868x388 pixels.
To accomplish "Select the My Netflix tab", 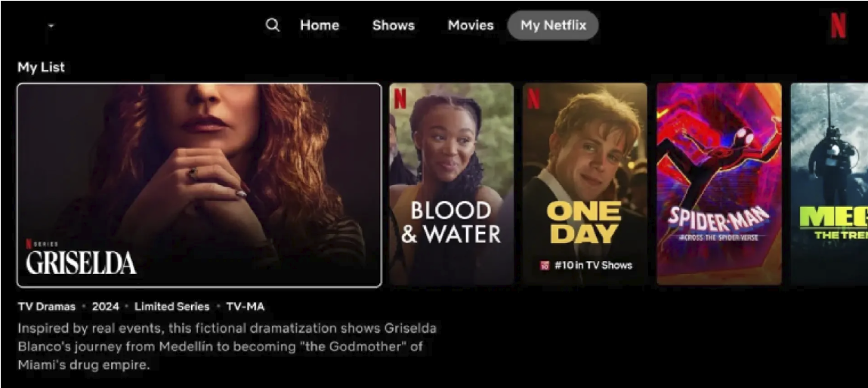I will 553,26.
